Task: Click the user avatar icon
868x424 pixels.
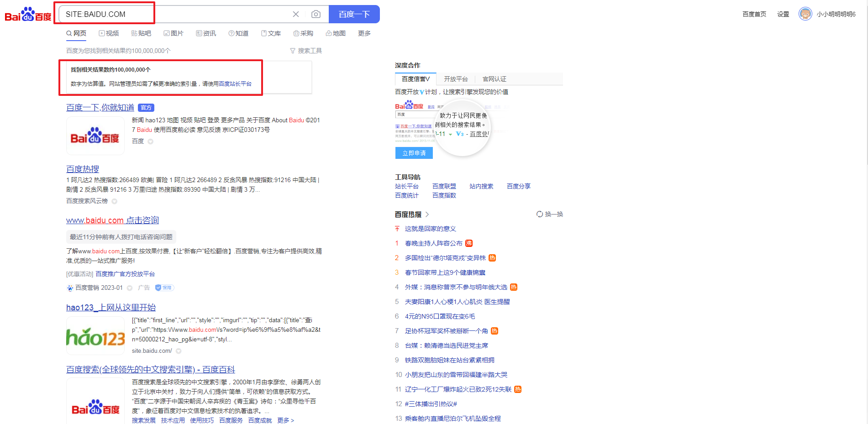Action: [805, 14]
